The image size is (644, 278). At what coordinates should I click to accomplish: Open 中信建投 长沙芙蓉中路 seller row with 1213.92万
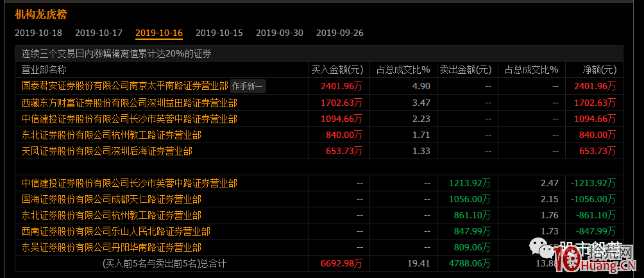click(129, 183)
